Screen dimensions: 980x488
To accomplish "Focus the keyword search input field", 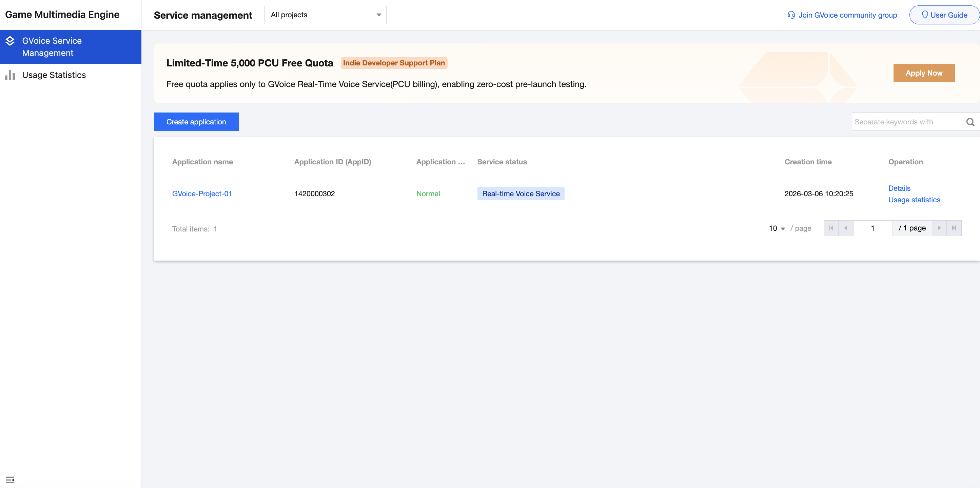I will [905, 122].
